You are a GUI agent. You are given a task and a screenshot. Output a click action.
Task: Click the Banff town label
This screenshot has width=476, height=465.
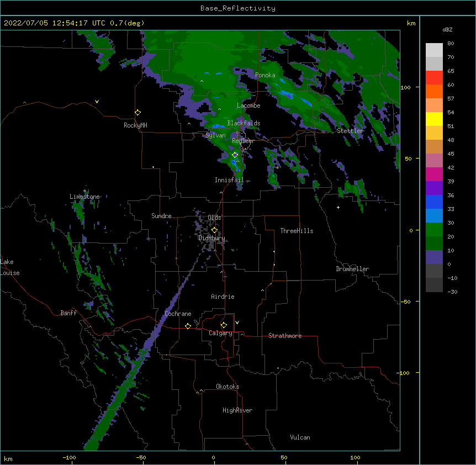point(68,313)
